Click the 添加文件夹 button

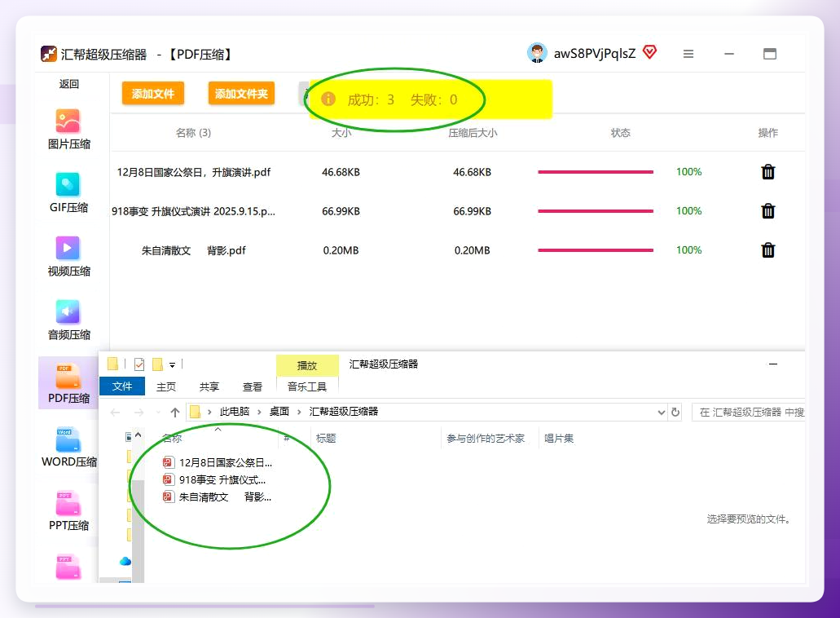pos(241,94)
